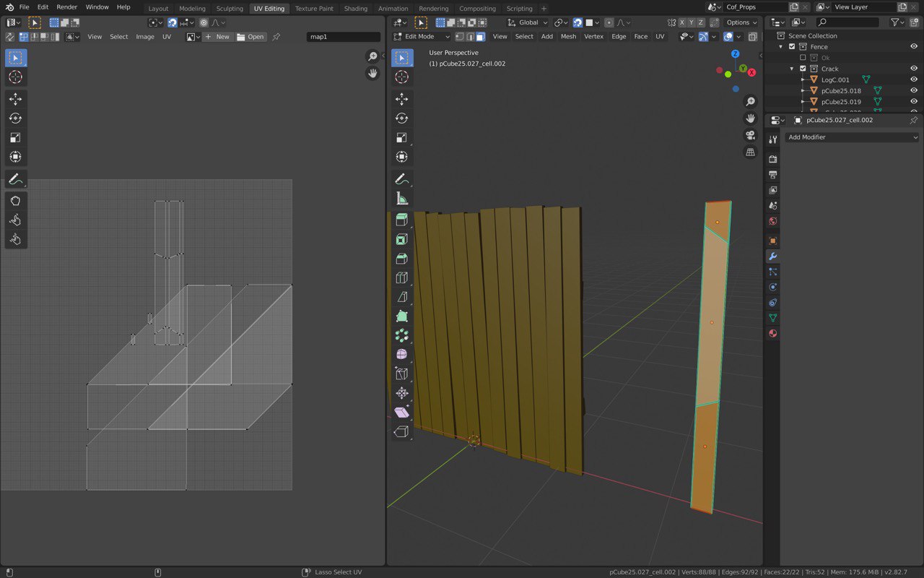Toggle proportional editing in 3D viewport

610,22
